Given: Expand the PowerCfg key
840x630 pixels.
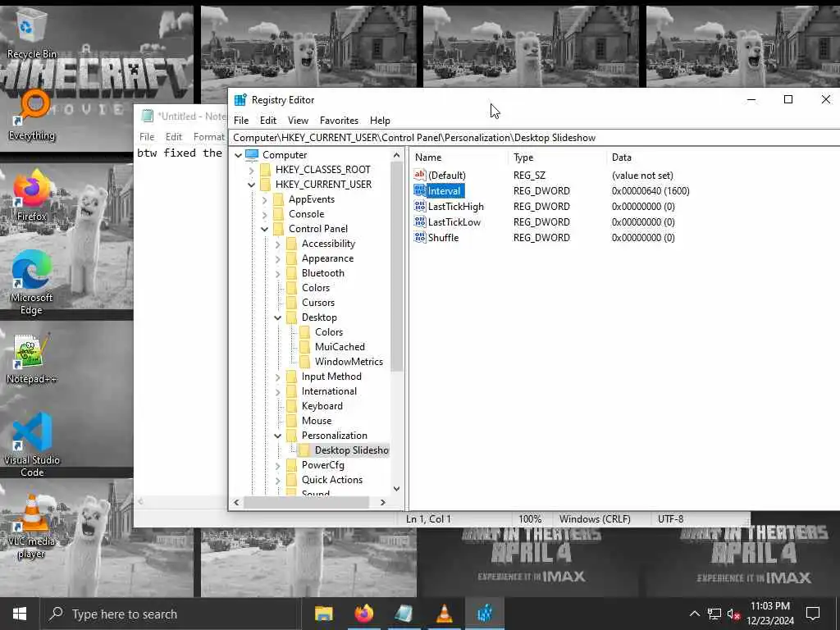Looking at the screenshot, I should pyautogui.click(x=277, y=466).
